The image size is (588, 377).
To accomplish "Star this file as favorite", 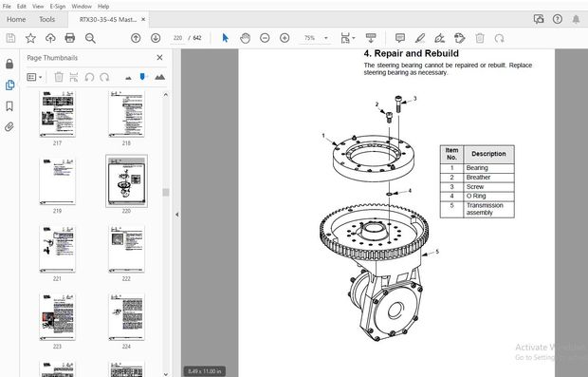I will point(30,38).
